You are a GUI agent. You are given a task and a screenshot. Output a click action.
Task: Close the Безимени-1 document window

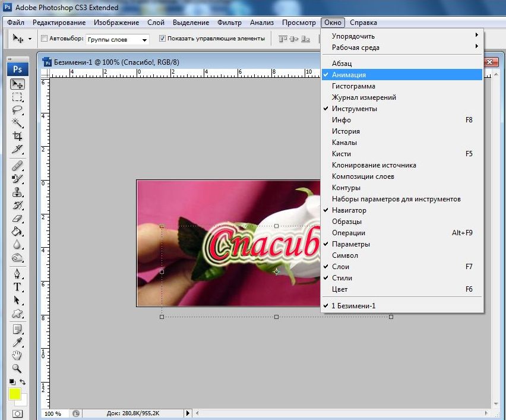click(489, 62)
